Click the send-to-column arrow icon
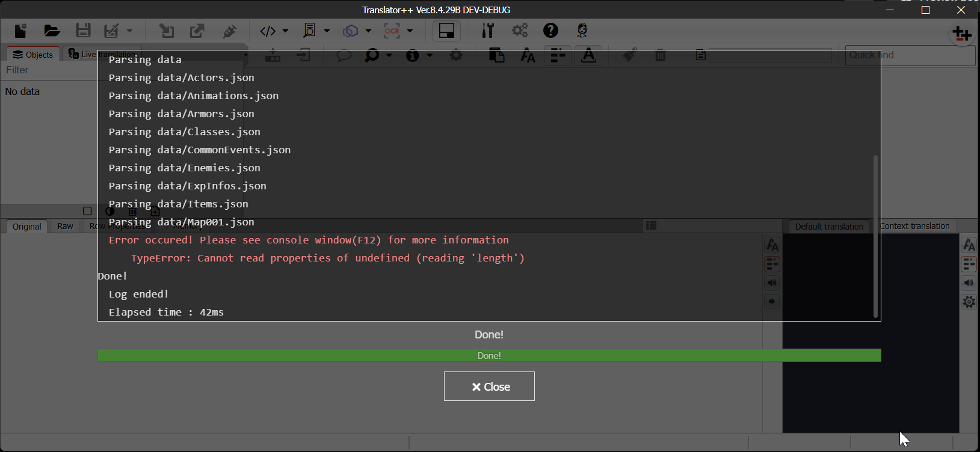980x452 pixels. click(304, 56)
